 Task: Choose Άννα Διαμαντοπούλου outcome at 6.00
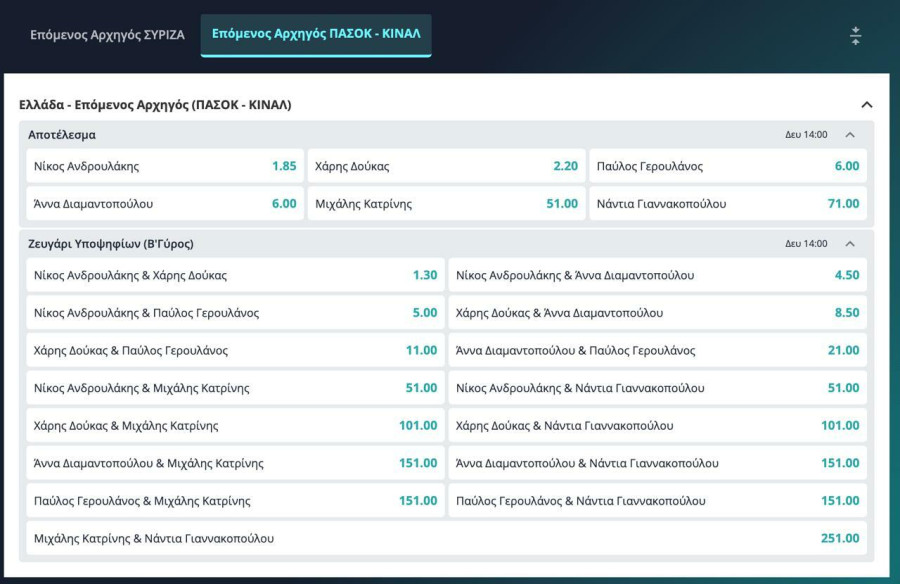(165, 204)
